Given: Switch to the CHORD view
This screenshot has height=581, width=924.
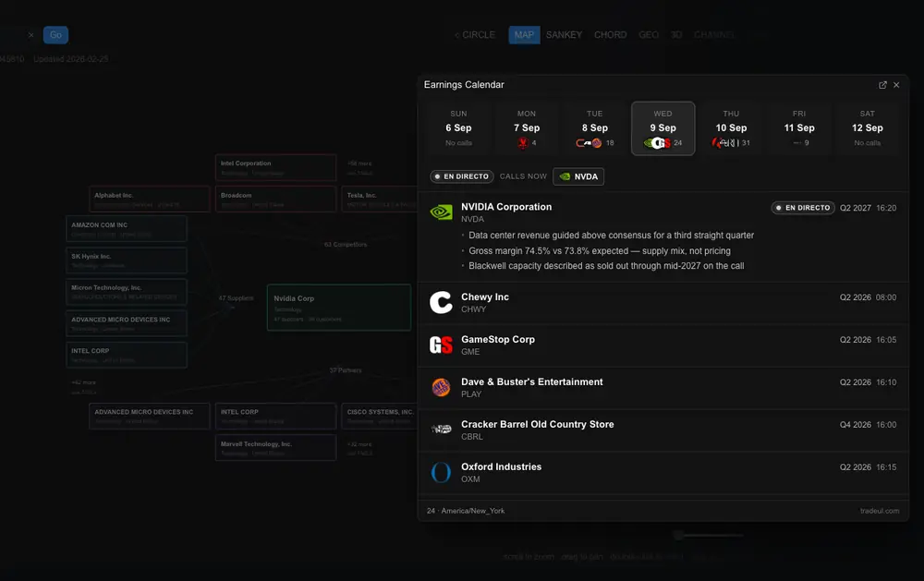Looking at the screenshot, I should 610,35.
